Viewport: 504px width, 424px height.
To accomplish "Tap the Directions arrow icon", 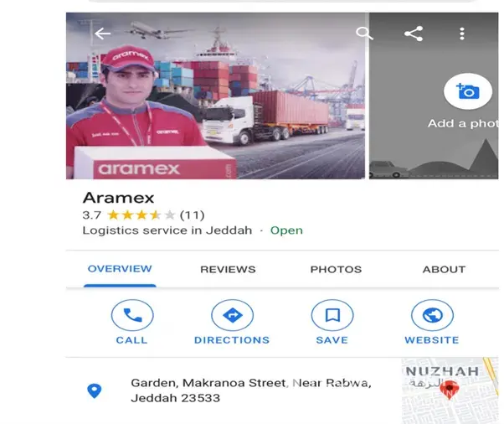I will (233, 315).
